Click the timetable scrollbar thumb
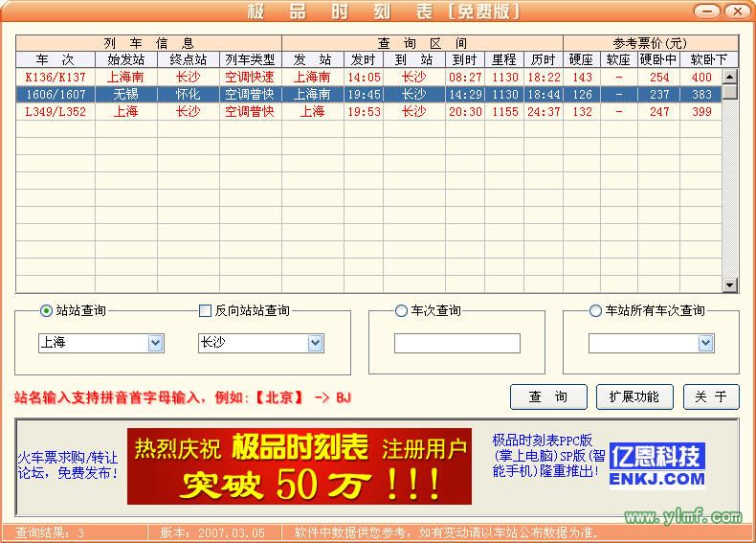The width and height of the screenshot is (756, 543). click(730, 92)
